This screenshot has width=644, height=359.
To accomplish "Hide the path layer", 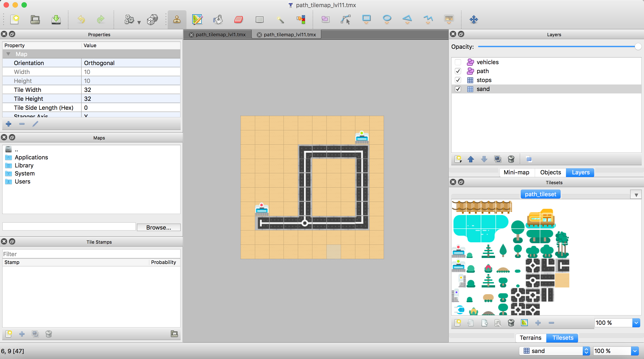I will (x=458, y=71).
